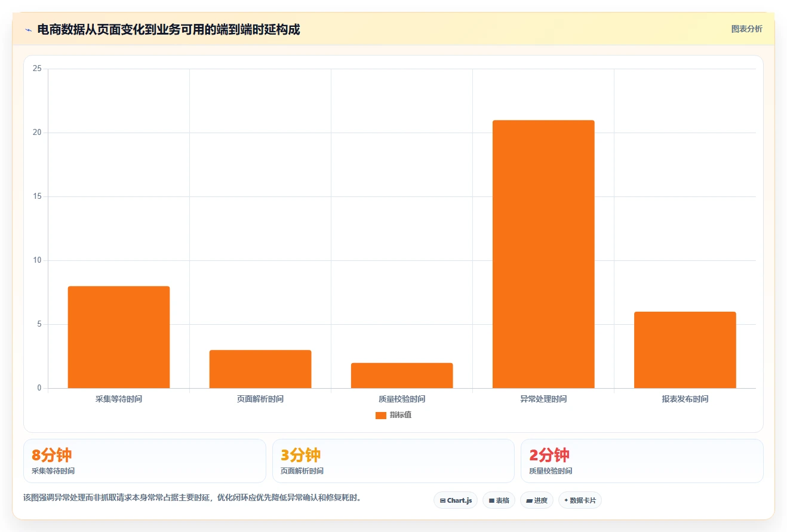Click the y-axis value 15
Screen dimensions: 787x532
coord(37,196)
